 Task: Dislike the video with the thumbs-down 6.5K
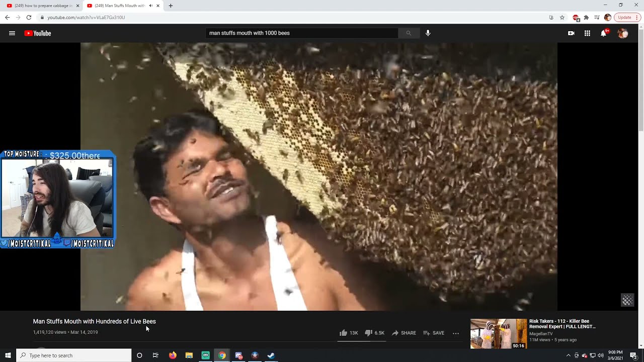point(374,333)
